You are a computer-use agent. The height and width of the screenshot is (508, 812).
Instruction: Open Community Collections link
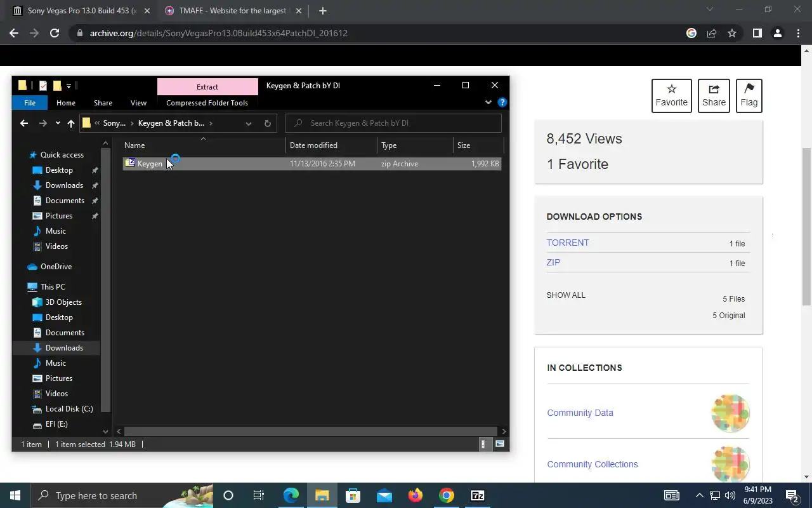click(x=593, y=464)
